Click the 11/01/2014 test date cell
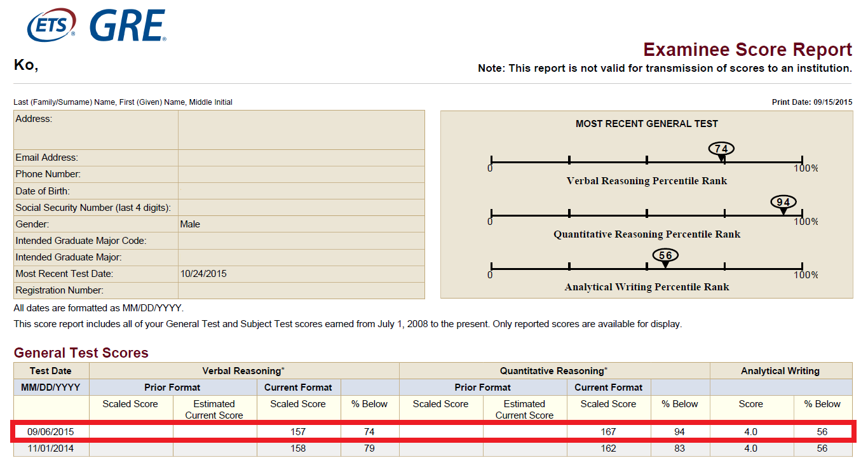The height and width of the screenshot is (458, 868). tap(51, 448)
